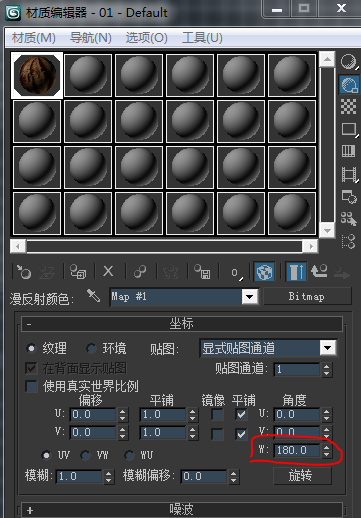Click the horizontal scrollbar left arrow

tap(18, 247)
